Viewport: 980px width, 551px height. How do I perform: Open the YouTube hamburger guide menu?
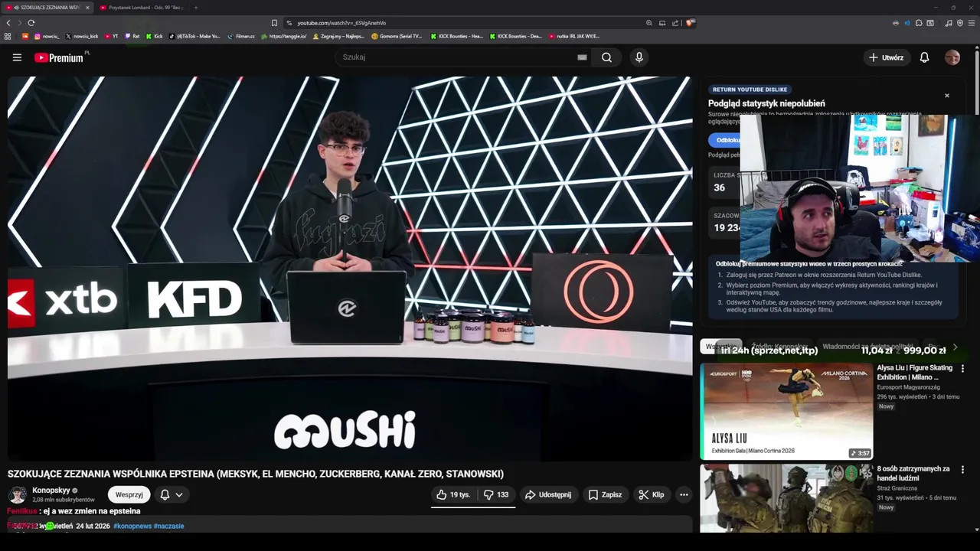pyautogui.click(x=17, y=57)
